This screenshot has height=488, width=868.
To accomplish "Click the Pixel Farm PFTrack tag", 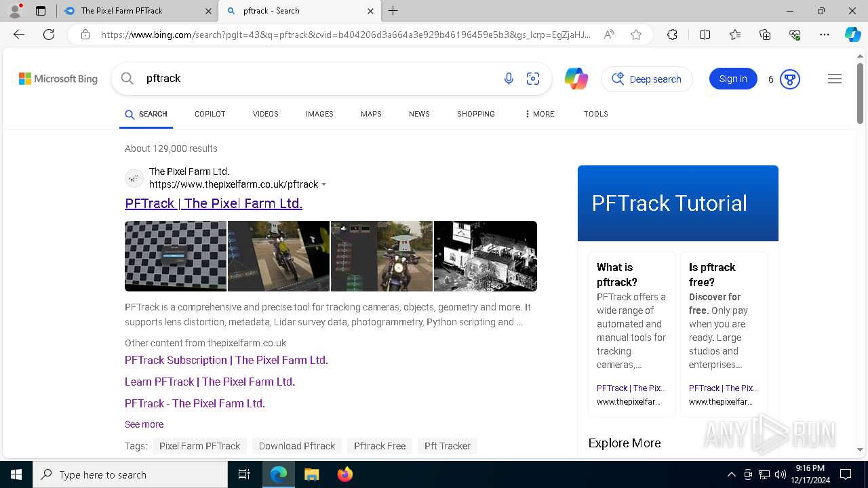I will 199,446.
